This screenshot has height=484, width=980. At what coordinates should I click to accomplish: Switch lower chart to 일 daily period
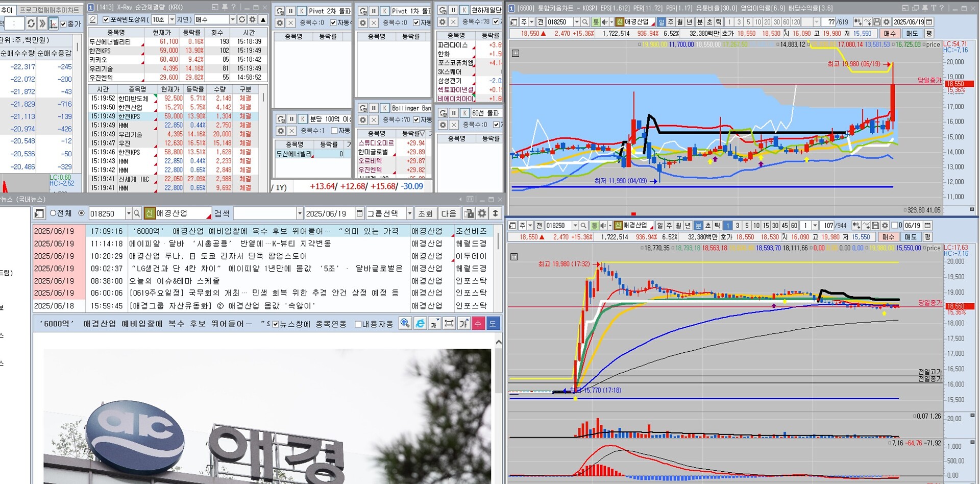660,225
